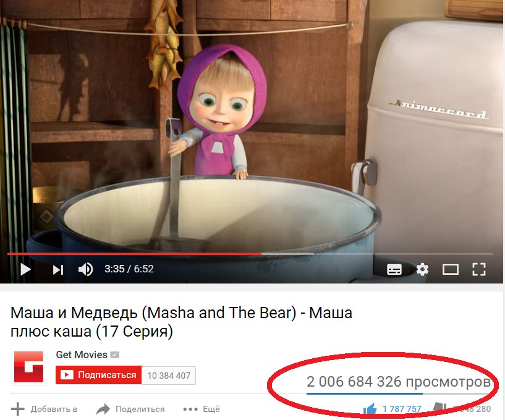Mute the video using the speaker icon
The image size is (505, 420).
(86, 269)
